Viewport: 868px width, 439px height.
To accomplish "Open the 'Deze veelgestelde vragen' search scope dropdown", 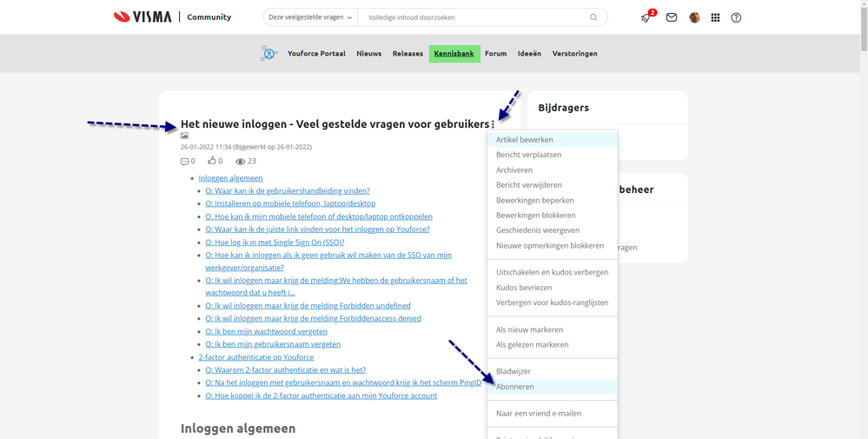I will pyautogui.click(x=310, y=17).
